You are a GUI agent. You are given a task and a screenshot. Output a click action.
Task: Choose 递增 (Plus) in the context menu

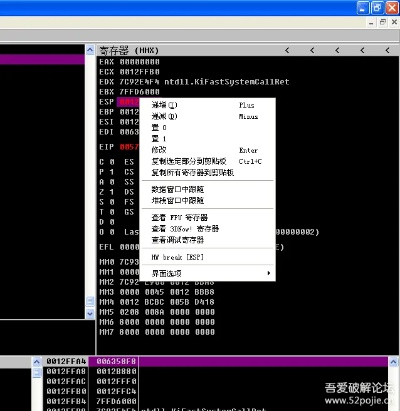point(207,105)
